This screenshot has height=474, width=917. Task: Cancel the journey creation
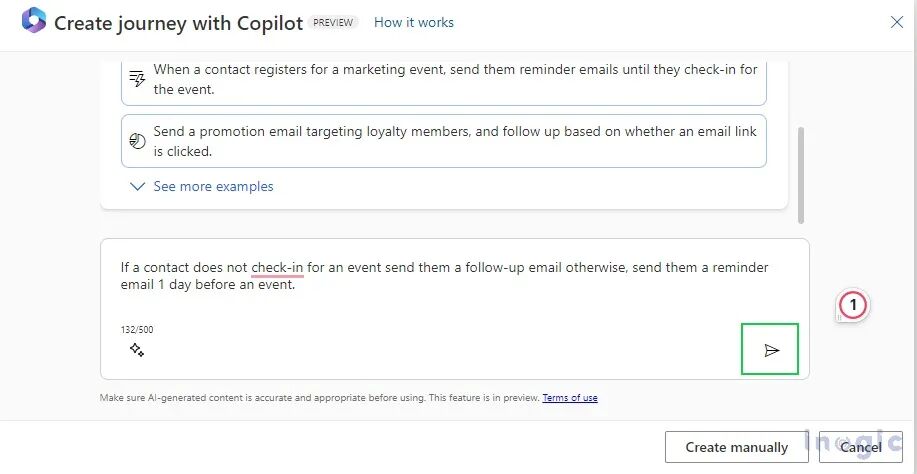click(860, 447)
